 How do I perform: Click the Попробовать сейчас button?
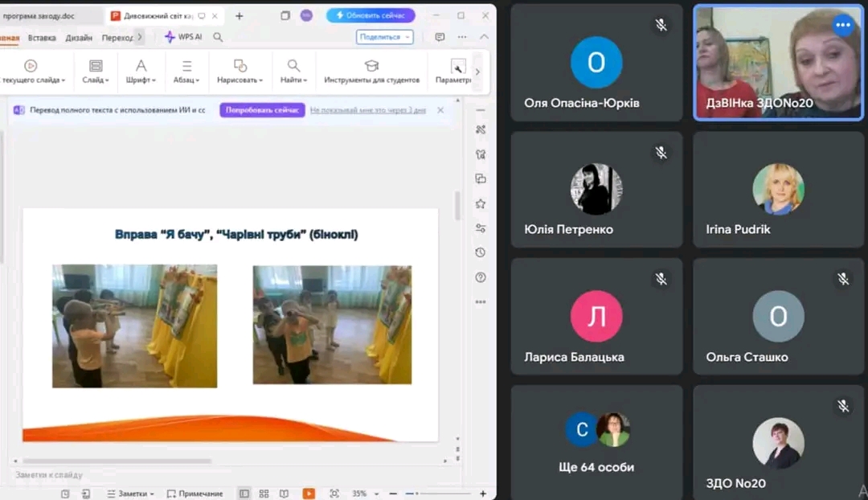[262, 110]
